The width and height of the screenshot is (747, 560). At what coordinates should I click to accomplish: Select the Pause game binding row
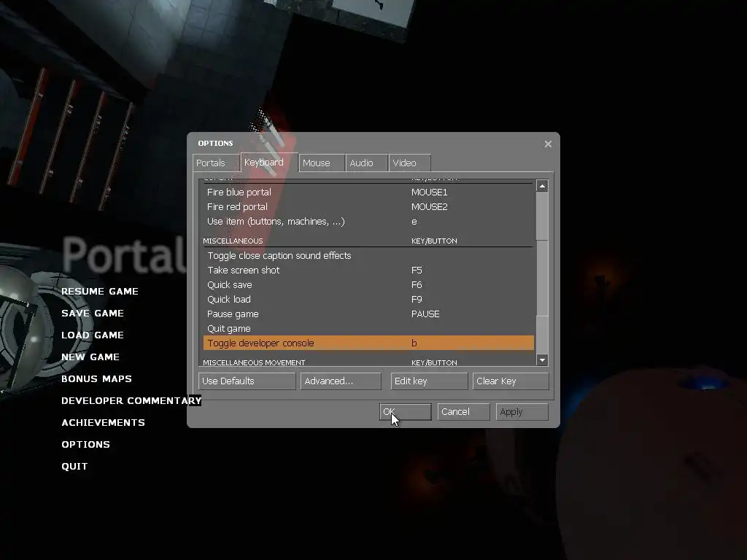368,314
